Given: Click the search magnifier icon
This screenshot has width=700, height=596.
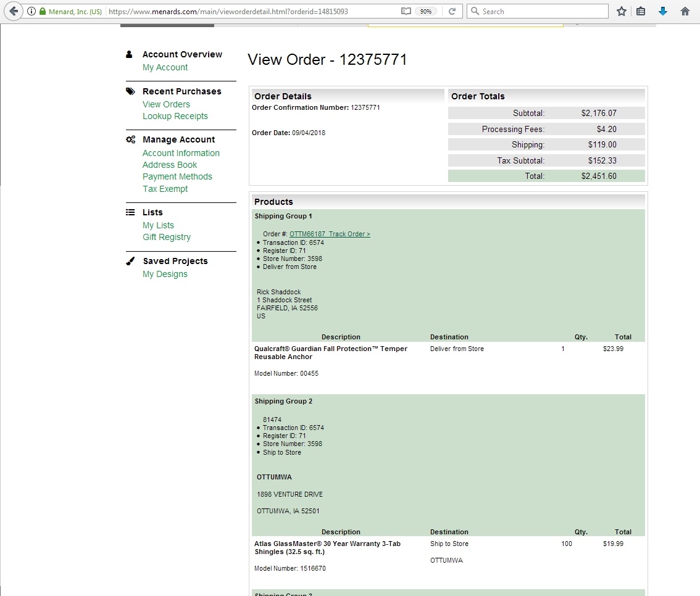Looking at the screenshot, I should (475, 11).
